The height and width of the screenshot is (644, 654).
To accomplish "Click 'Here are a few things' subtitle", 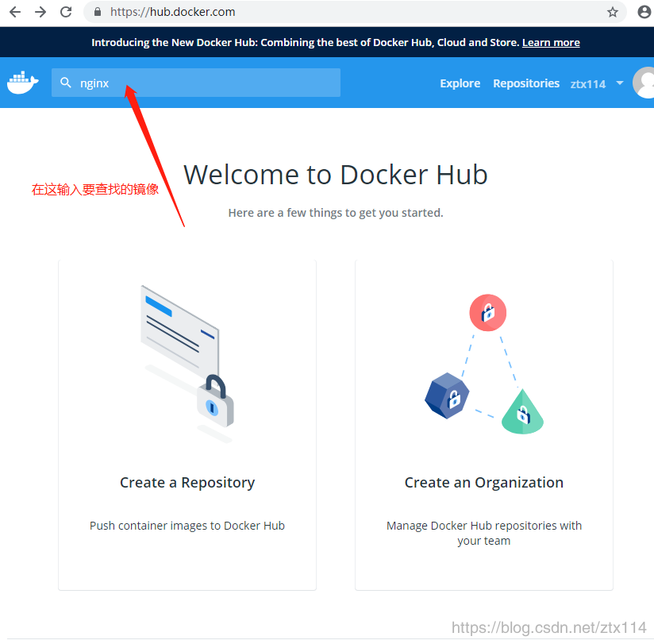I will click(x=336, y=213).
